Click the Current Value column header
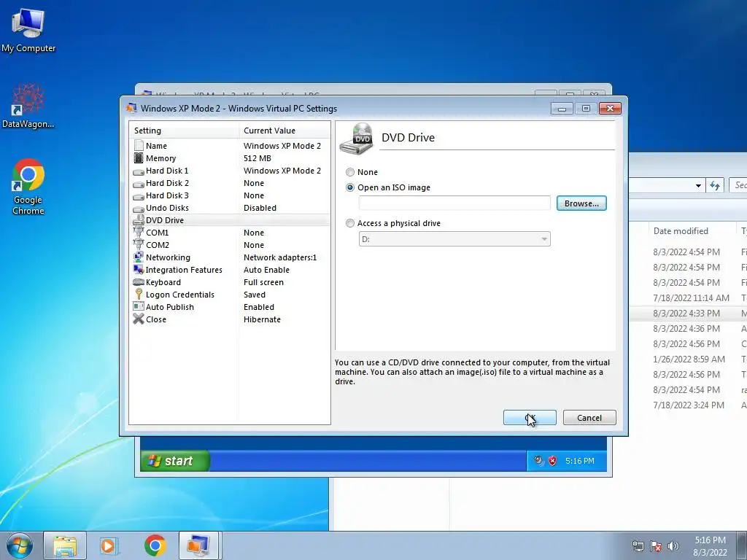 tap(285, 131)
